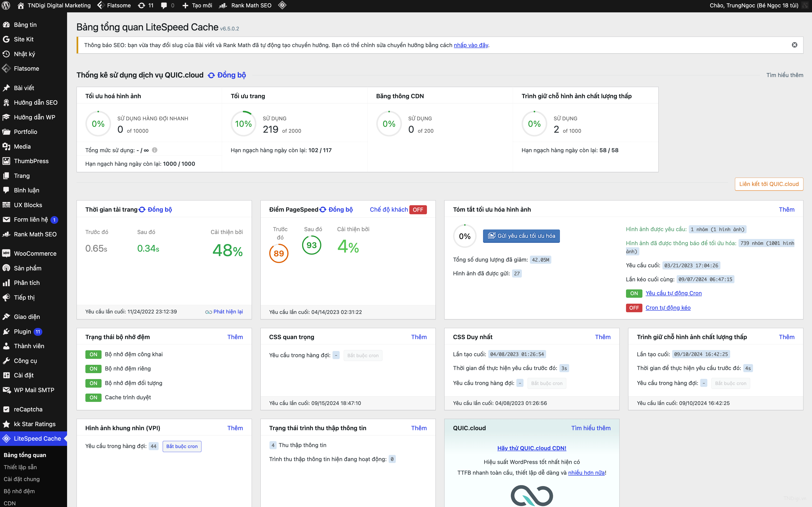Image resolution: width=812 pixels, height=507 pixels.
Task: Click the kk Star Ratings star icon
Action: (x=6, y=424)
